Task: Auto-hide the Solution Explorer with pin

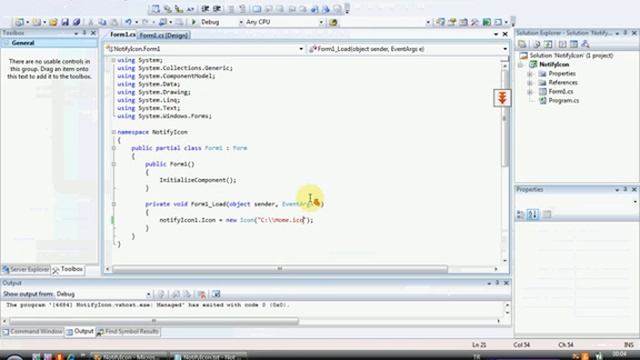Action: click(625, 33)
